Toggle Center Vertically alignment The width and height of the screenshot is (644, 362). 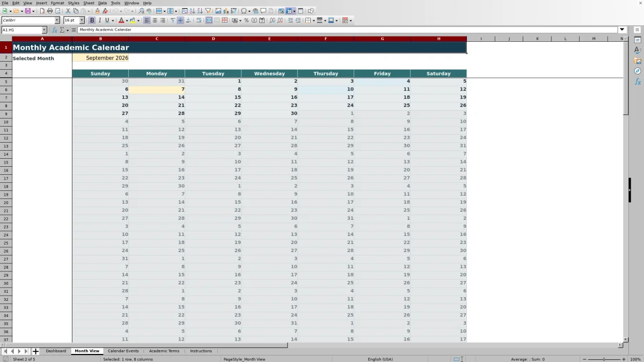click(x=180, y=20)
